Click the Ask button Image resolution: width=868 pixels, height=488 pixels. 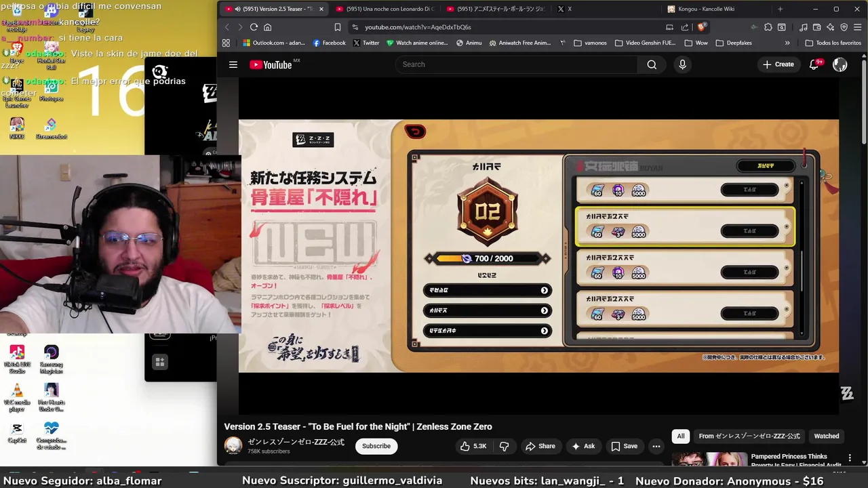583,446
